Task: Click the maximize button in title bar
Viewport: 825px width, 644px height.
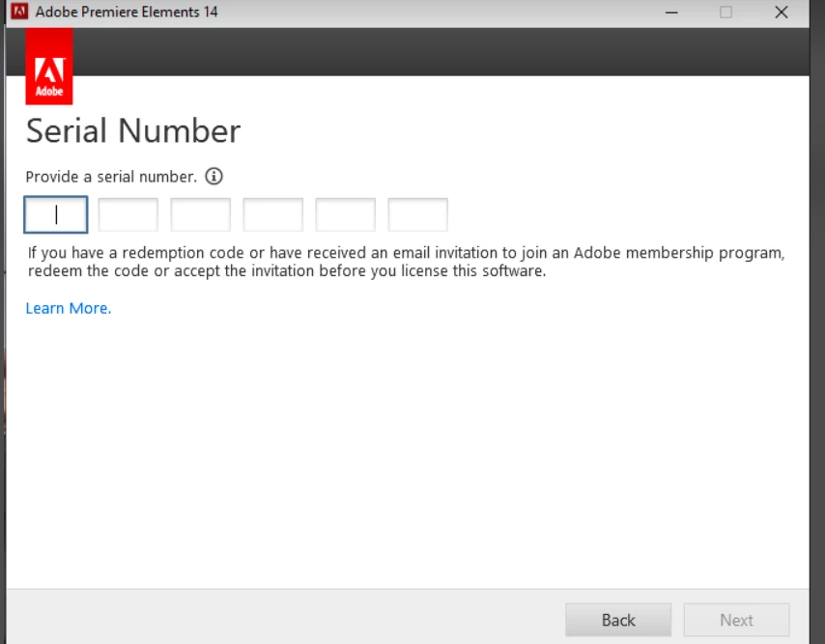Action: coord(726,13)
